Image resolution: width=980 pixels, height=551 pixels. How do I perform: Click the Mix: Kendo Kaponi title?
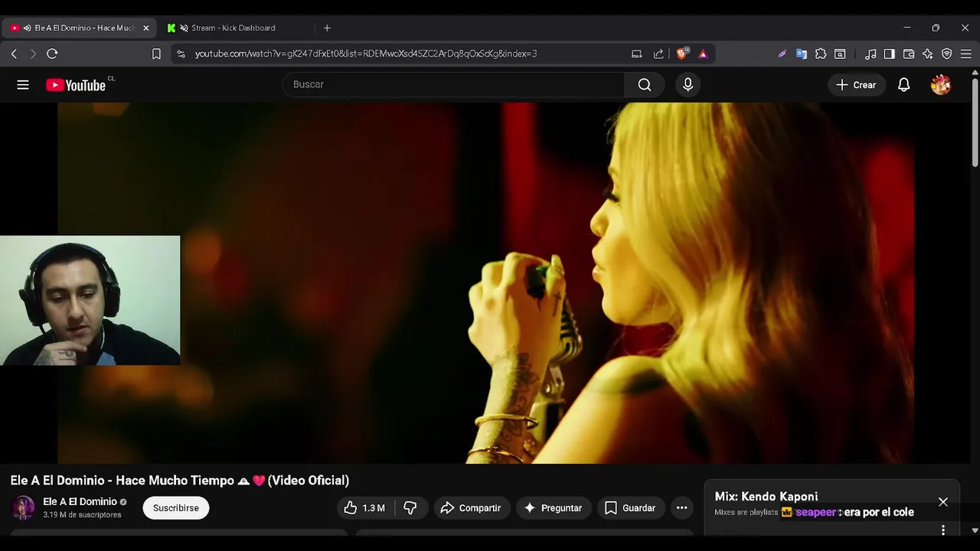(766, 497)
